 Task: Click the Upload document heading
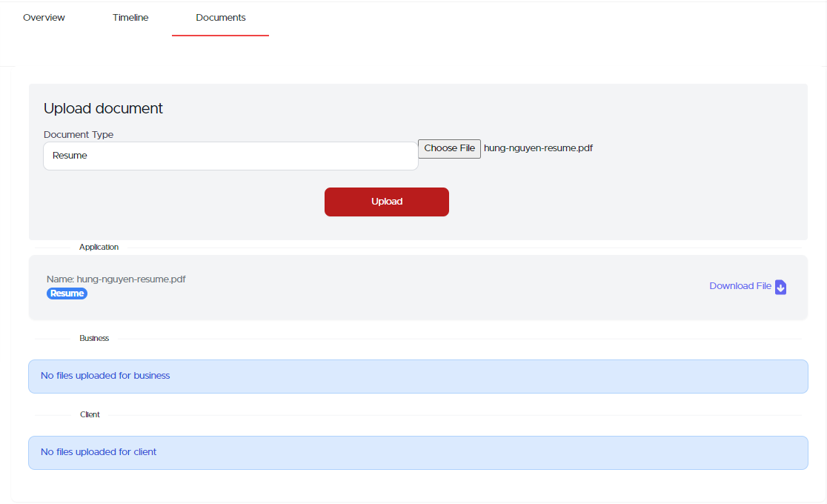click(x=104, y=108)
